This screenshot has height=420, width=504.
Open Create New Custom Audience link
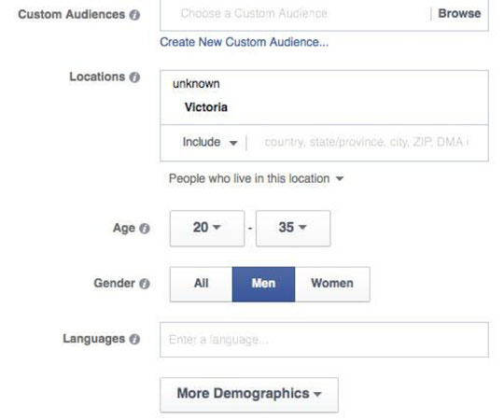pos(245,42)
